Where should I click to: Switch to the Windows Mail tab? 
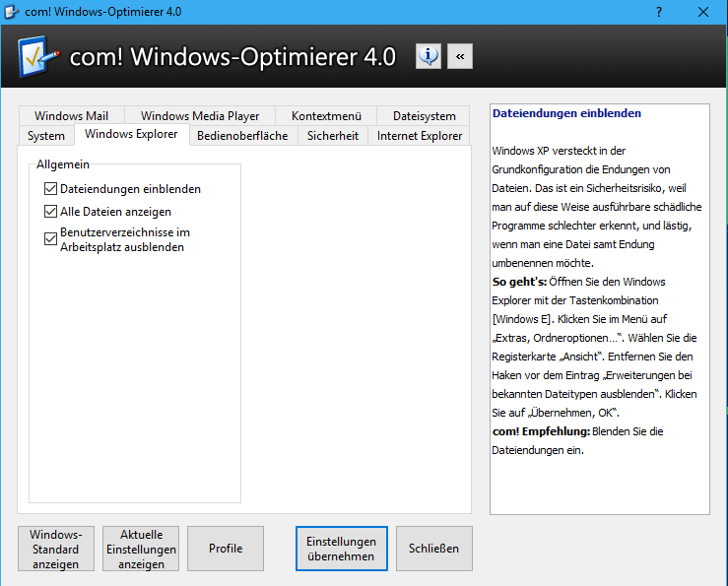pyautogui.click(x=71, y=115)
